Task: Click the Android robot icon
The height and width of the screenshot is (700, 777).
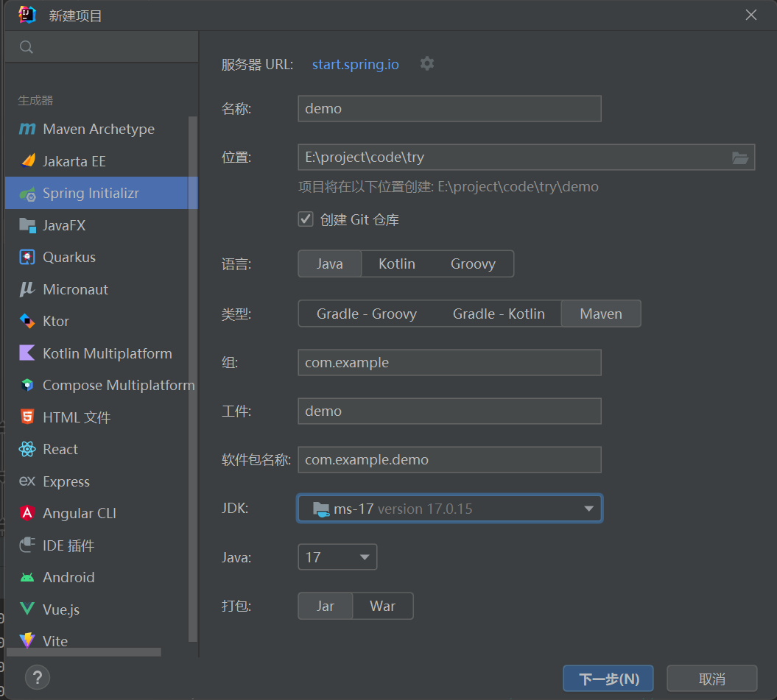Action: (27, 578)
